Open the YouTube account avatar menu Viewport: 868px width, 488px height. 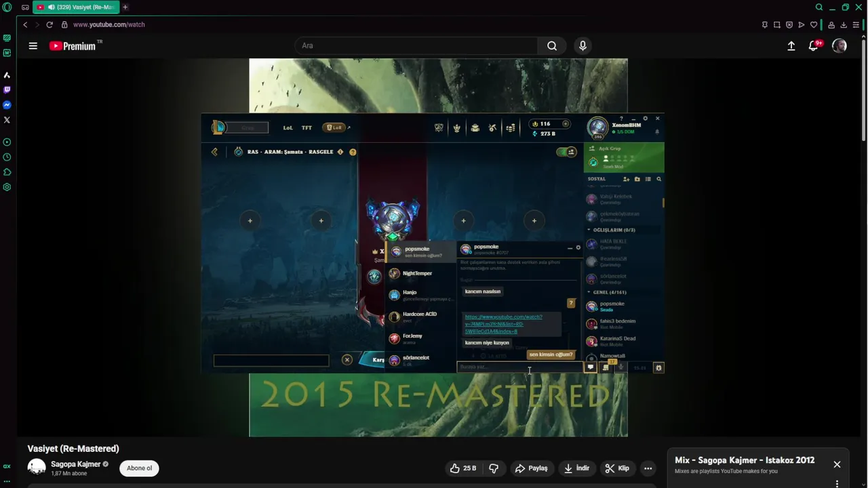pyautogui.click(x=840, y=46)
